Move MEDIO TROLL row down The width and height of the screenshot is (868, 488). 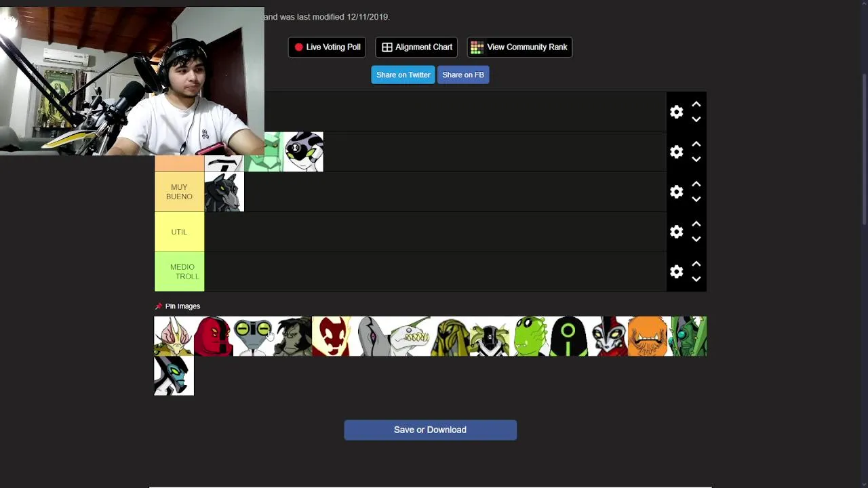[x=696, y=279]
